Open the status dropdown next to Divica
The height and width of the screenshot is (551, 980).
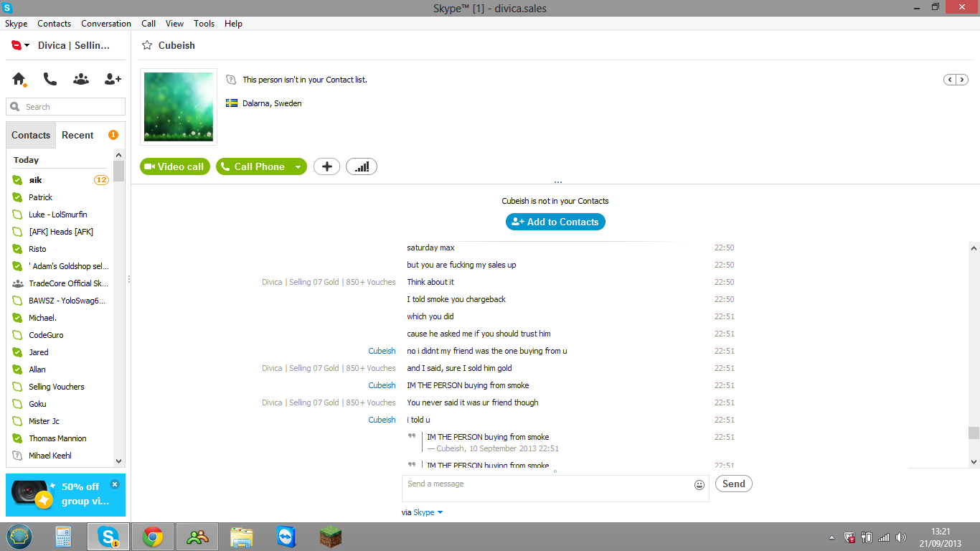pyautogui.click(x=27, y=45)
